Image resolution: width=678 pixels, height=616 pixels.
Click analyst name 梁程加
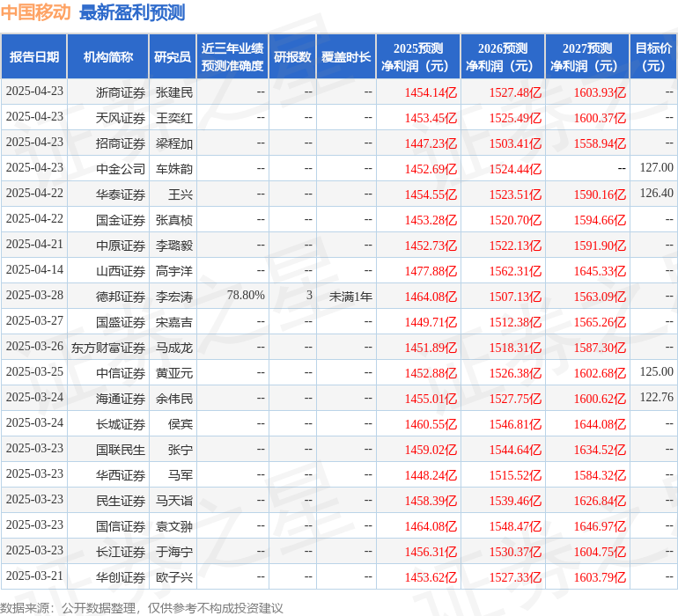(174, 143)
